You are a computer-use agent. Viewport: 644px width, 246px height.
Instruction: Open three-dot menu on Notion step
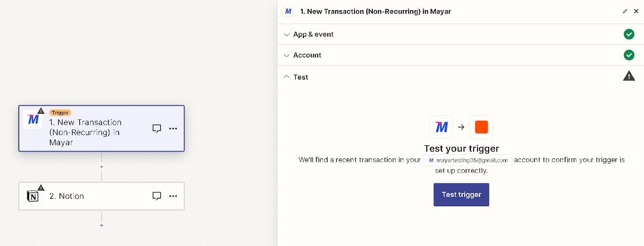tap(173, 196)
